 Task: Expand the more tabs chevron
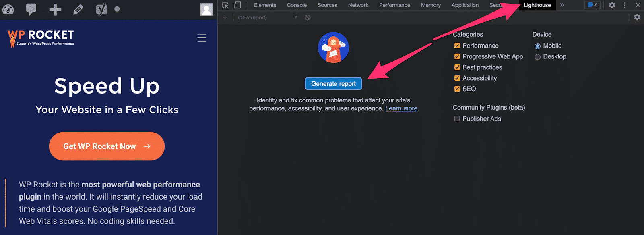(562, 5)
